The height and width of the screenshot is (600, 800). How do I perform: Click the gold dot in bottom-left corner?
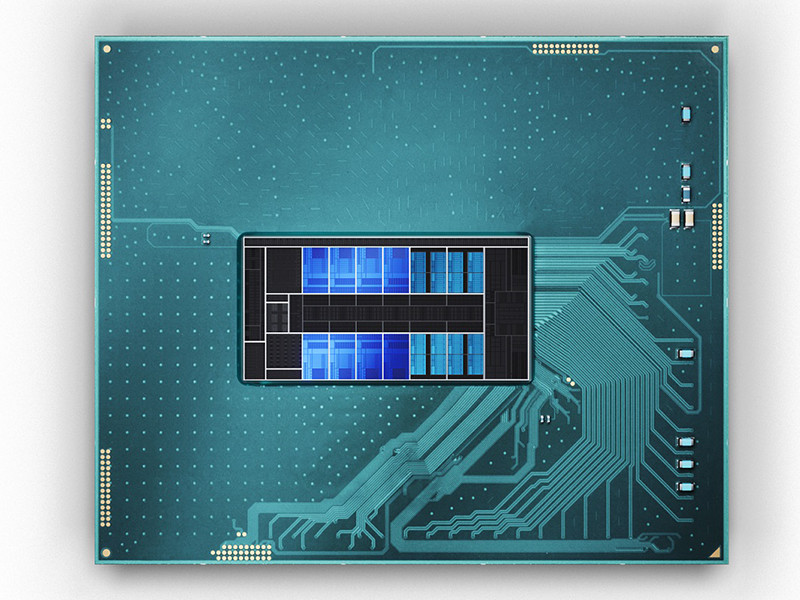(106, 552)
